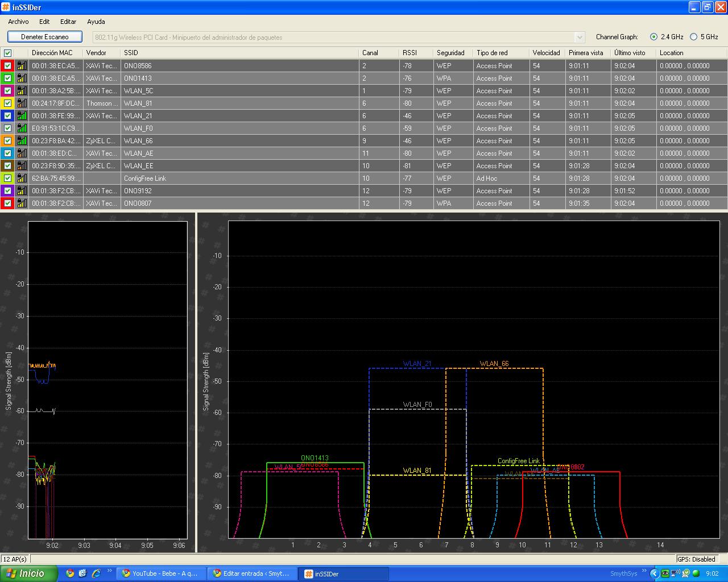Click signal icon for ONO0807 network
This screenshot has width=728, height=582.
(x=22, y=203)
